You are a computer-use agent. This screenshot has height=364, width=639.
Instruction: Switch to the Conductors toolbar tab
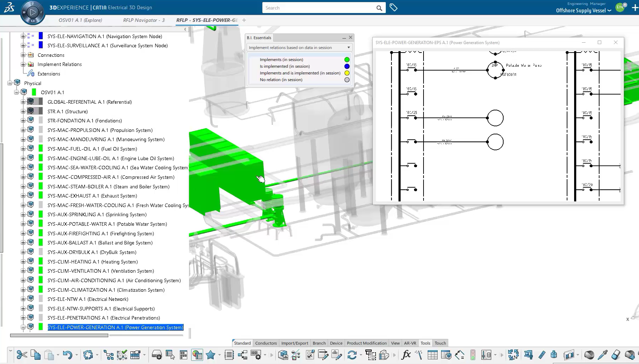click(x=266, y=343)
